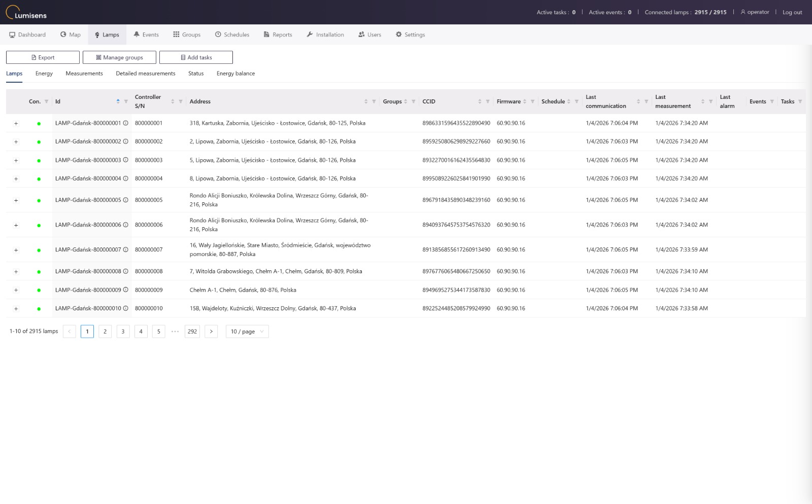Open the Reports section
Screen dimensions: 812x504
278,34
